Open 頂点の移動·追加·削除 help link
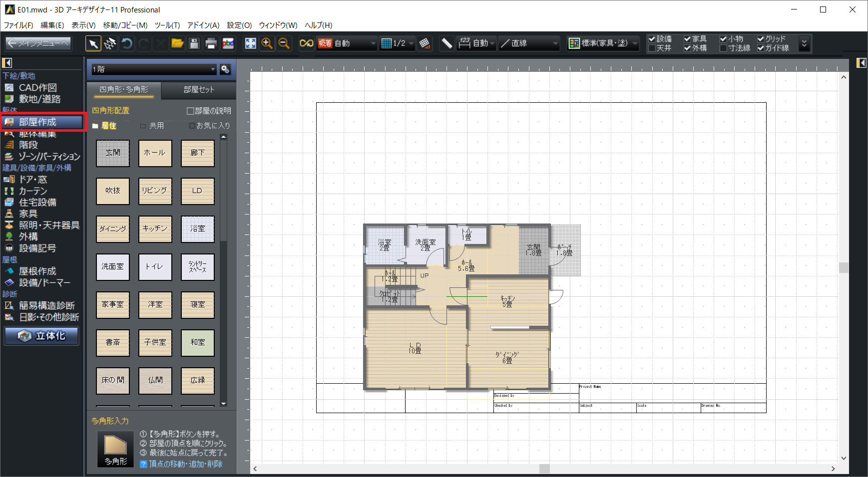The image size is (868, 477). tap(185, 464)
